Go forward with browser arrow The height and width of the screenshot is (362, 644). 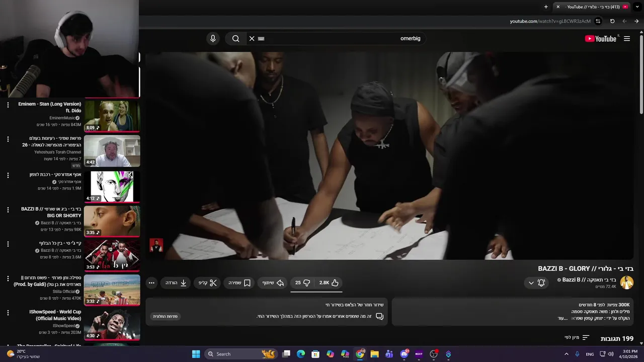[636, 21]
